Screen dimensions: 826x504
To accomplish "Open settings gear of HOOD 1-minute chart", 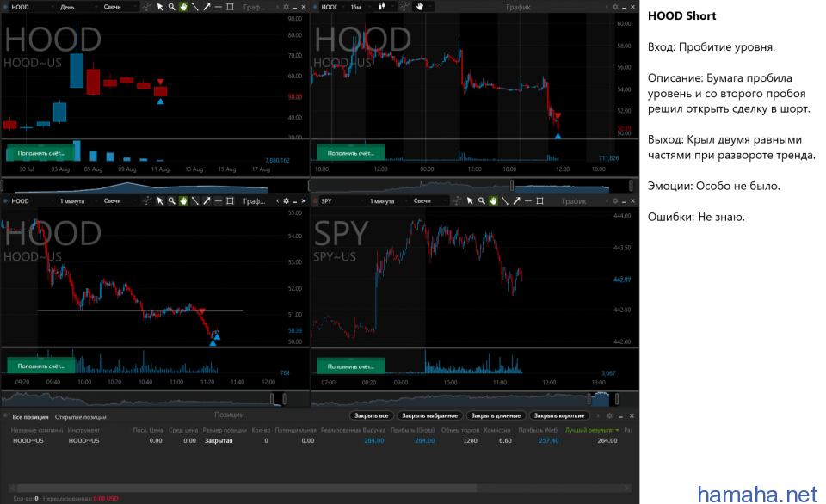I will 286,200.
